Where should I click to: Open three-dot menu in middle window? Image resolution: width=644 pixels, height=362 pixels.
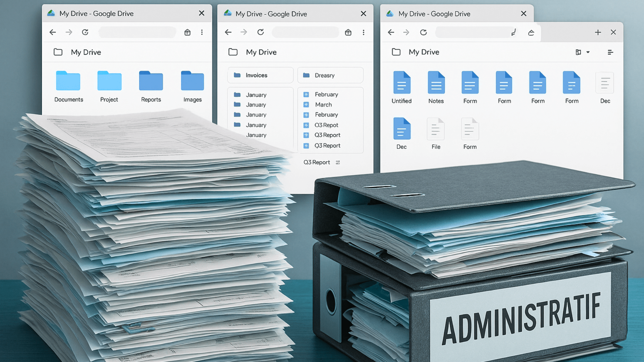364,32
